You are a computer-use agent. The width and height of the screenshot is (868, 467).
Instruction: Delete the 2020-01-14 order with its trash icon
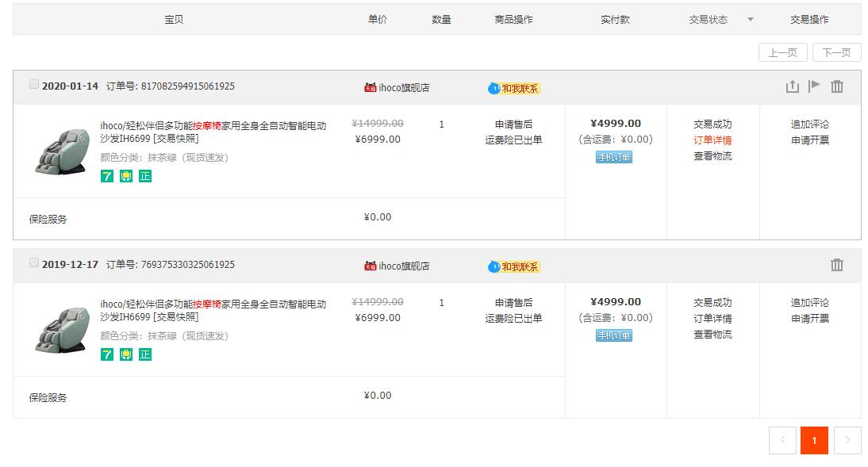[x=837, y=86]
